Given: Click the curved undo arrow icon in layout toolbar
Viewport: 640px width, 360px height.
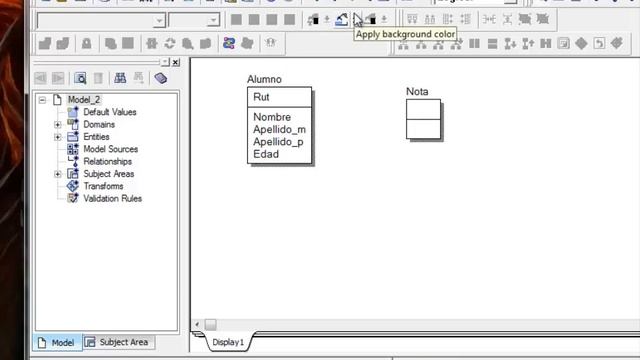Looking at the screenshot, I should [x=599, y=43].
